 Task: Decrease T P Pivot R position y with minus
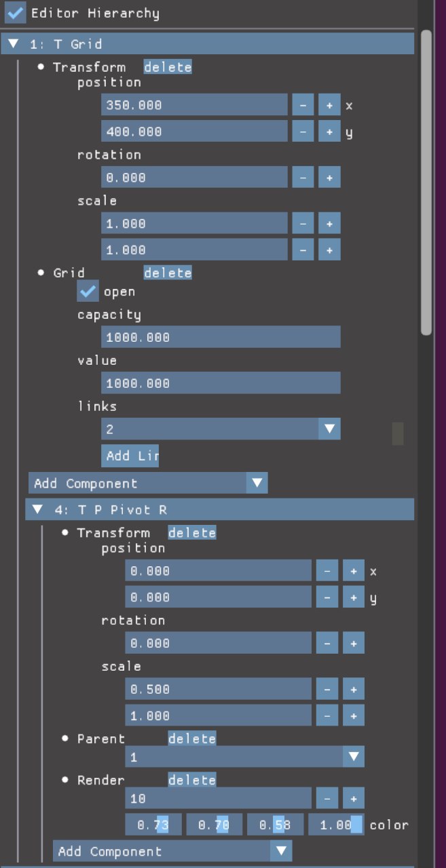[x=327, y=597]
